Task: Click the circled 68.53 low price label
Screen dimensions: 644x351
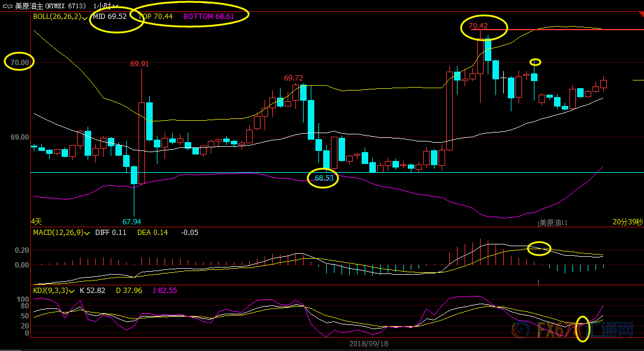Action: (324, 178)
